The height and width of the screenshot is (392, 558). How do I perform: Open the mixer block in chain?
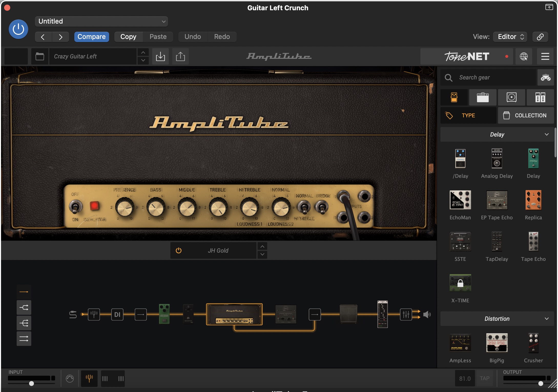406,314
